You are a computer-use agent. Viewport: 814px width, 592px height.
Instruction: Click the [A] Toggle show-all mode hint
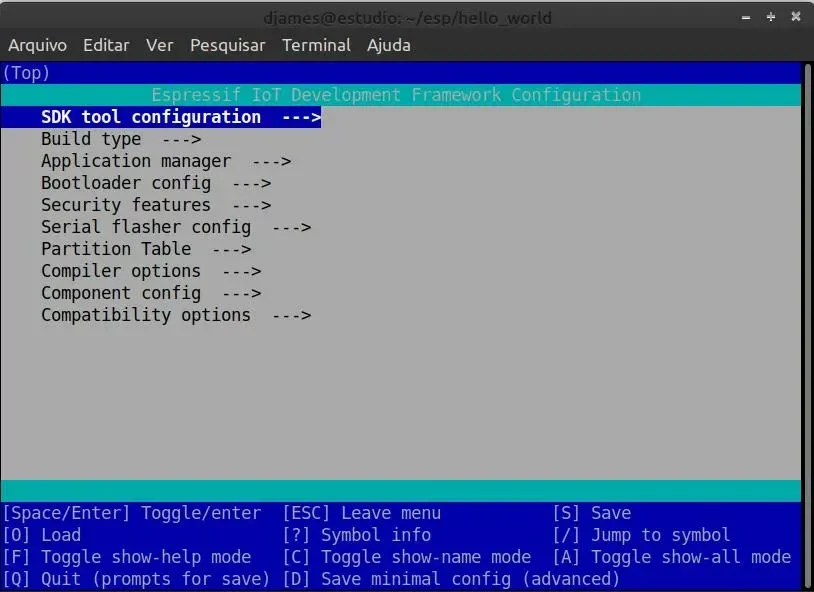click(671, 557)
